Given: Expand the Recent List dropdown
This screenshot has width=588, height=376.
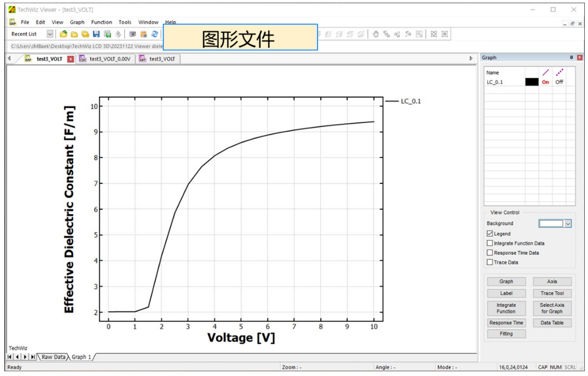Looking at the screenshot, I should pyautogui.click(x=50, y=34).
